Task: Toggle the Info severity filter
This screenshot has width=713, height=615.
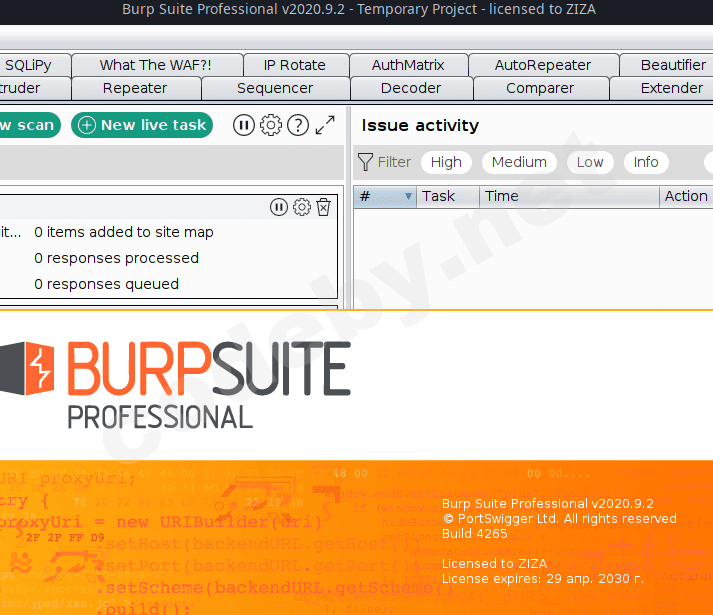Action: pyautogui.click(x=646, y=162)
